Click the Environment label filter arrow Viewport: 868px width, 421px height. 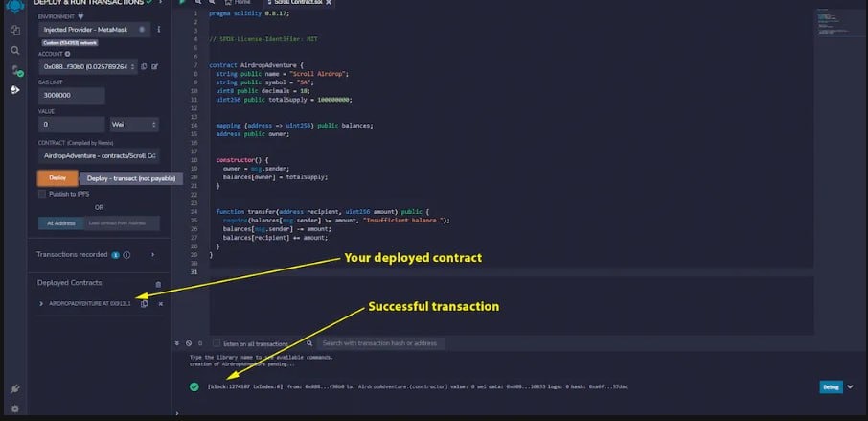coord(80,17)
